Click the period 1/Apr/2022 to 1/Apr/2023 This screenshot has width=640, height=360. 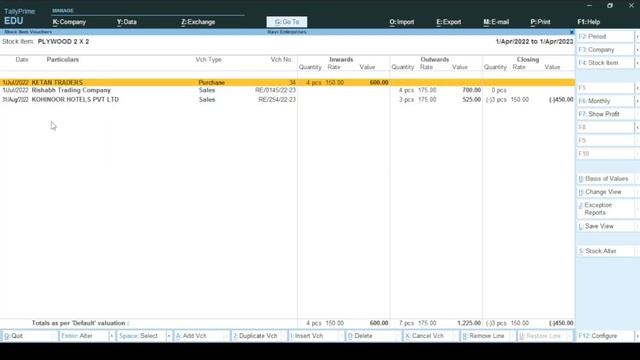pyautogui.click(x=534, y=42)
